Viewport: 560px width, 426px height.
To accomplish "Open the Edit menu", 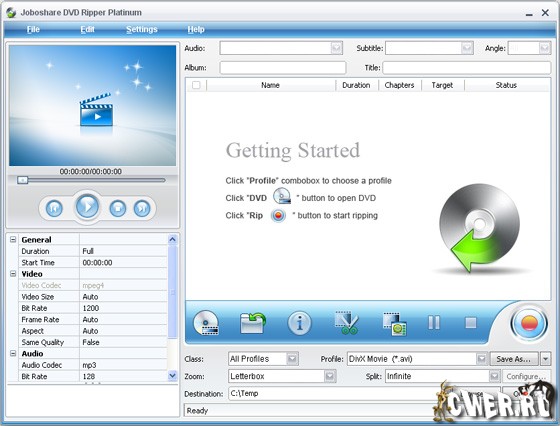I will click(x=88, y=29).
